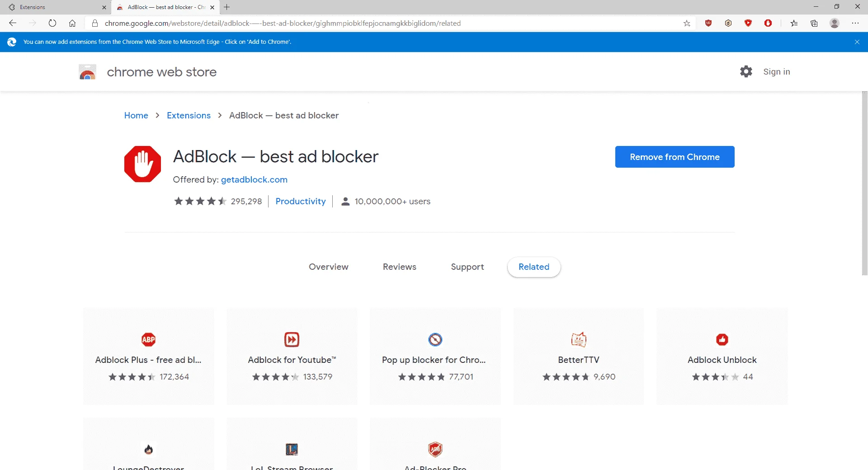Open the Support tab
The height and width of the screenshot is (470, 868).
[467, 267]
